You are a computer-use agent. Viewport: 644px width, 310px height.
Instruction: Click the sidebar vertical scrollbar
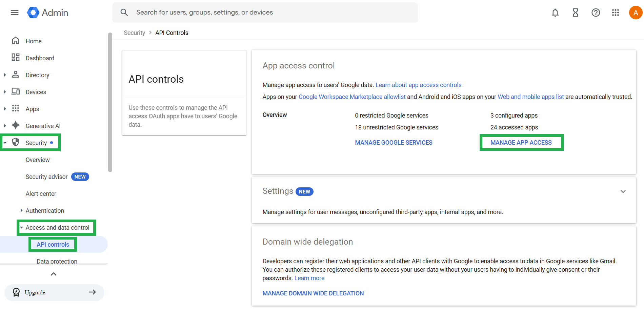click(110, 102)
